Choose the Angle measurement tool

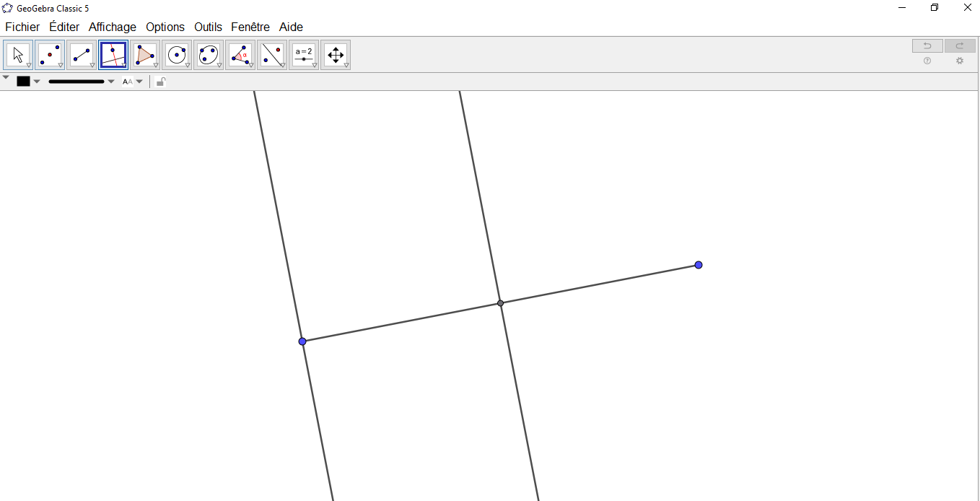click(x=240, y=55)
